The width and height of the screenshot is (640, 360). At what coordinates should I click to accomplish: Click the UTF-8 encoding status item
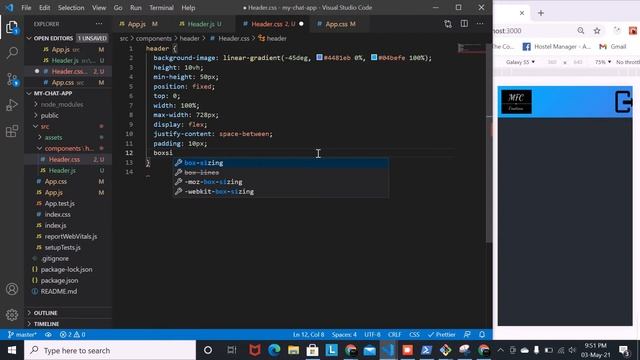point(372,334)
